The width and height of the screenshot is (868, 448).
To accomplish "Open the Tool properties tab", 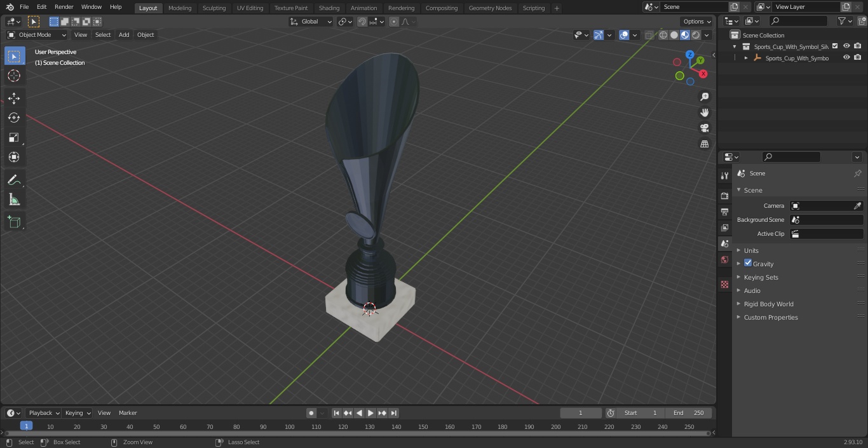I will pyautogui.click(x=724, y=175).
